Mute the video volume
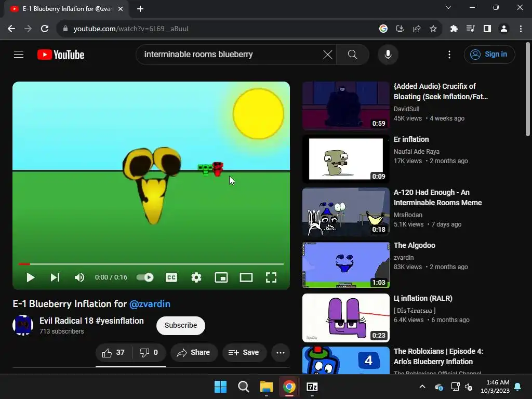Viewport: 532px width, 399px height. point(79,277)
